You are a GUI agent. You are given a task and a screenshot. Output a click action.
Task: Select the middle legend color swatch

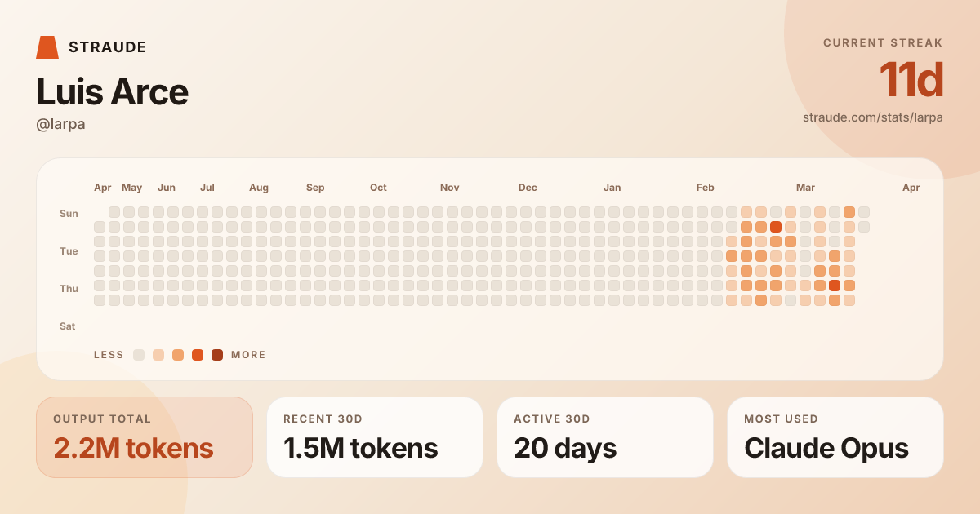pos(178,355)
